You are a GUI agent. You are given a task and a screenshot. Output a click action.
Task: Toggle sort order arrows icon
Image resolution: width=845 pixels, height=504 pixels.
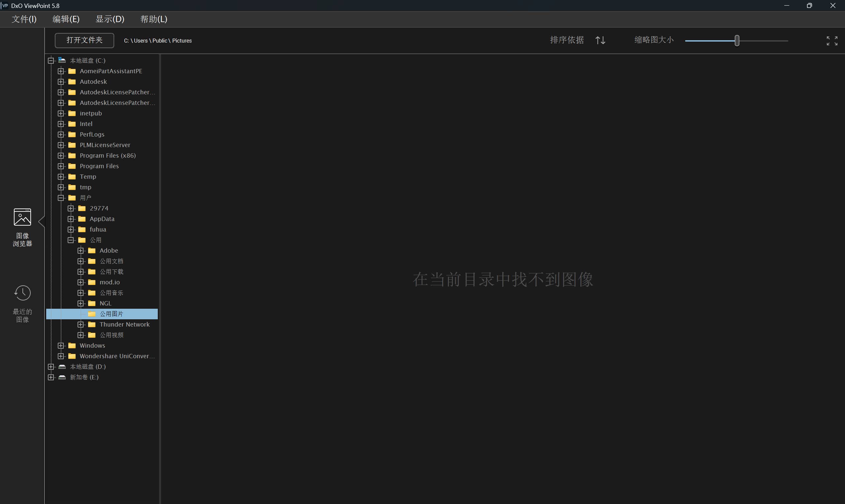(x=600, y=40)
